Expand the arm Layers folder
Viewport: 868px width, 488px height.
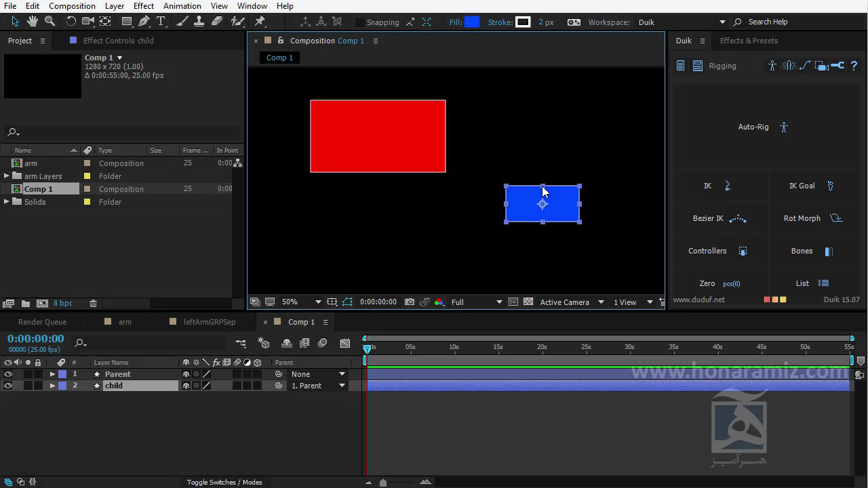[7, 176]
